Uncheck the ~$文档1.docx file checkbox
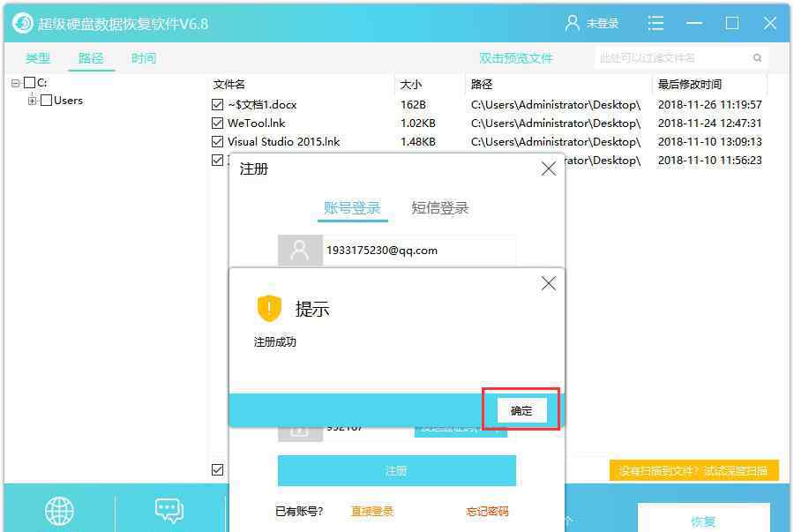The image size is (794, 532). [218, 105]
